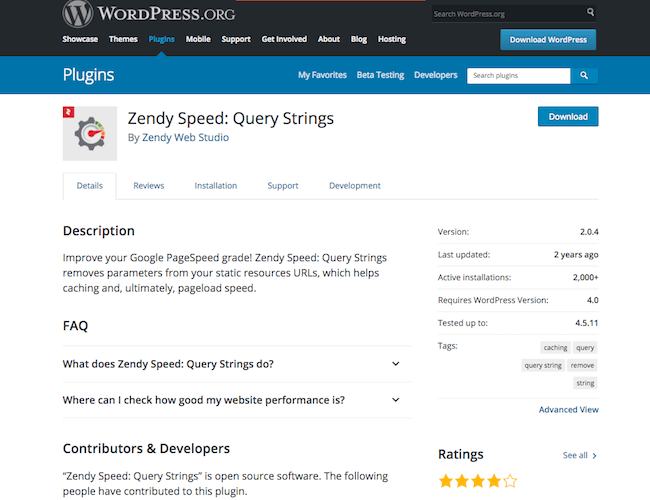Click the 'query string' tag
Screen dimensions: 650x500
[543, 365]
